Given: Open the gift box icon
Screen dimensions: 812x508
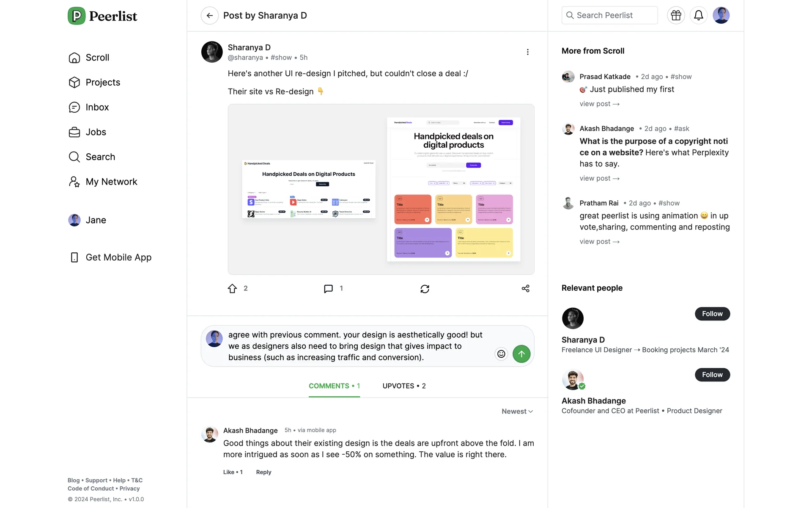Looking at the screenshot, I should 676,16.
